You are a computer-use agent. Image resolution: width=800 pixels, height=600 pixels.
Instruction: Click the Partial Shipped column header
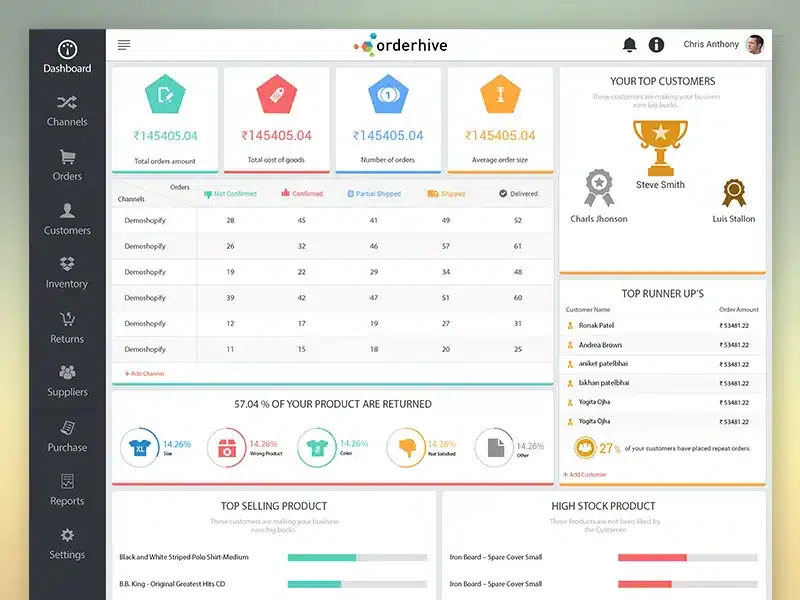[374, 194]
